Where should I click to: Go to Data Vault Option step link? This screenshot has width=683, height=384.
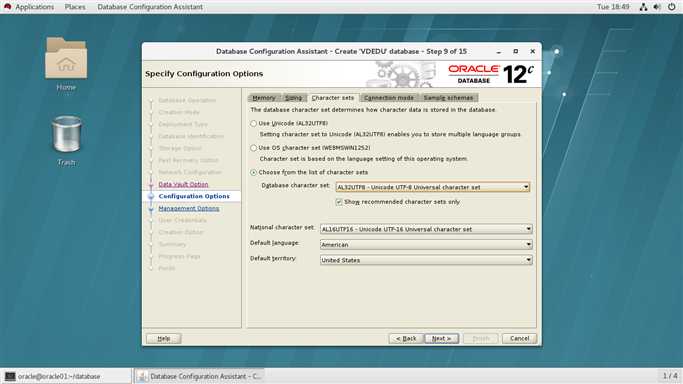pyautogui.click(x=183, y=184)
